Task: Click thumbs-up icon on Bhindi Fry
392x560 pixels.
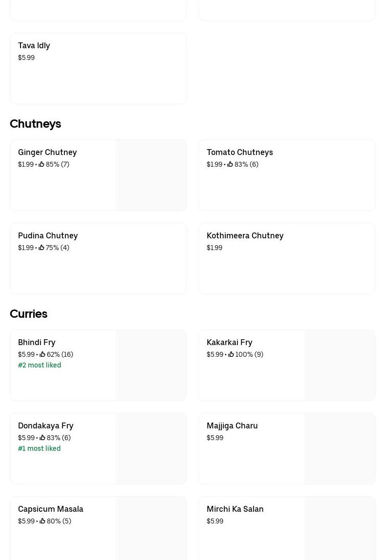Action: [x=42, y=355]
